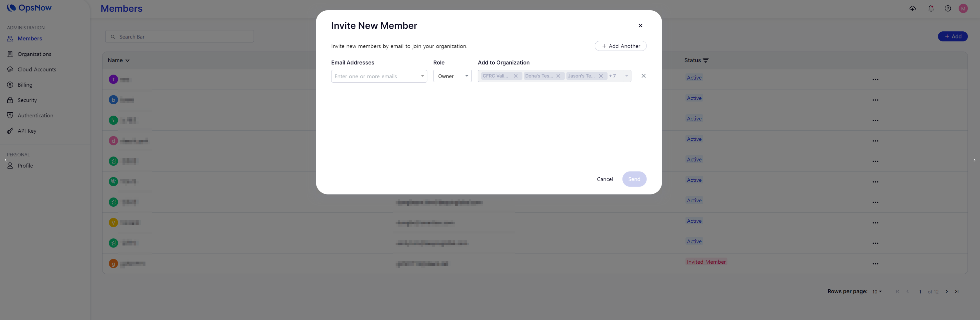This screenshot has width=980, height=320.
Task: Go to Cloud Accounts in sidebar
Action: [36, 70]
